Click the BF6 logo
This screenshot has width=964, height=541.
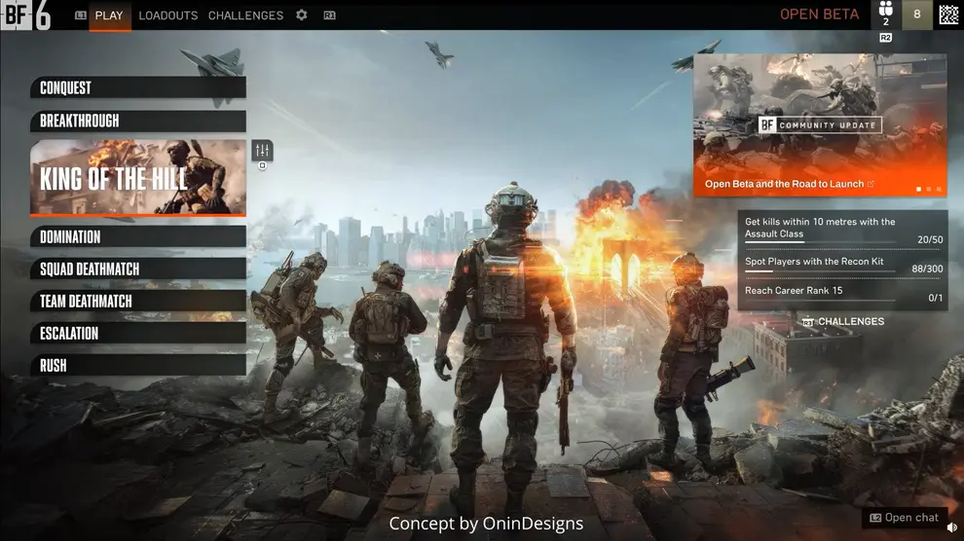[26, 15]
